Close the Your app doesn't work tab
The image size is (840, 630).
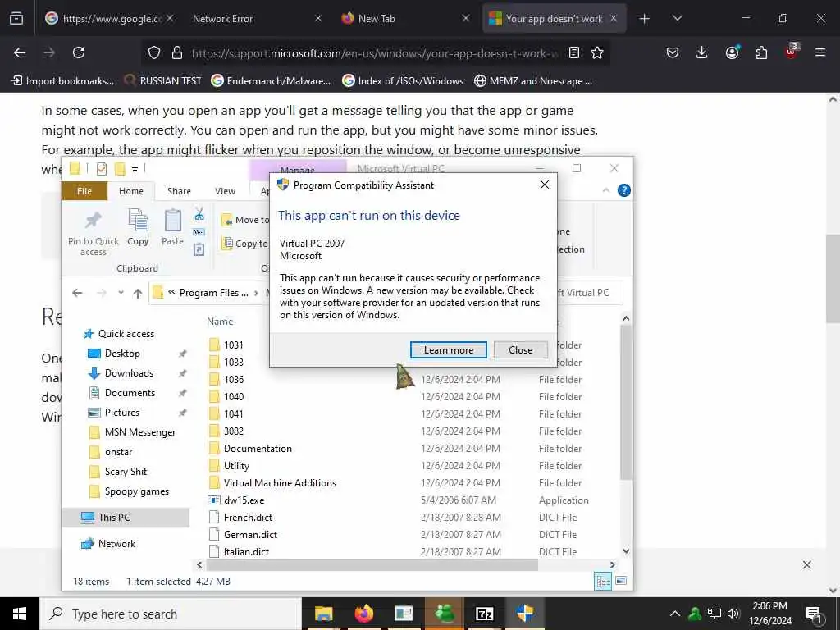pyautogui.click(x=614, y=19)
